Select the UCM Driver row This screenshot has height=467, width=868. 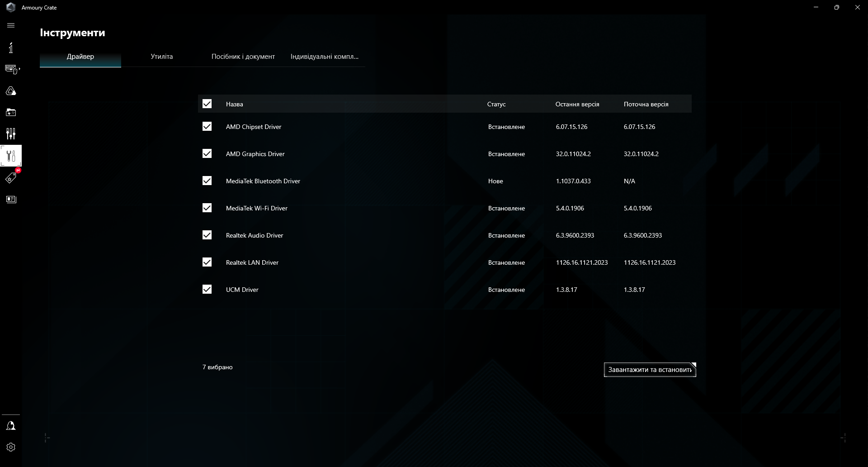click(x=242, y=290)
